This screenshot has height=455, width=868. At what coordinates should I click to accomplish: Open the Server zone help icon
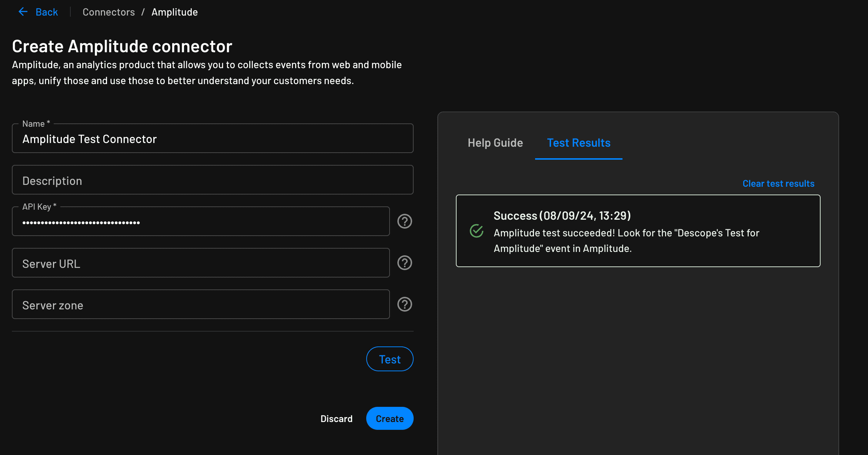(404, 304)
